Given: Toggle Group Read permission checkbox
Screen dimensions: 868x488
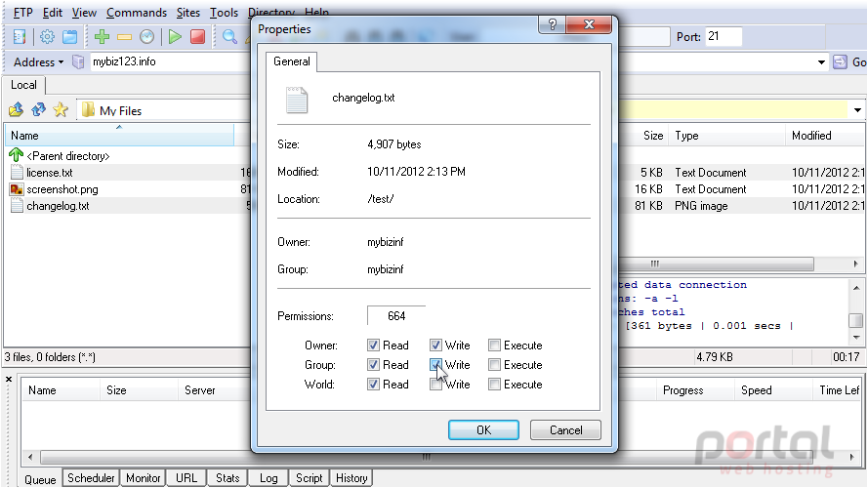Looking at the screenshot, I should pos(373,365).
